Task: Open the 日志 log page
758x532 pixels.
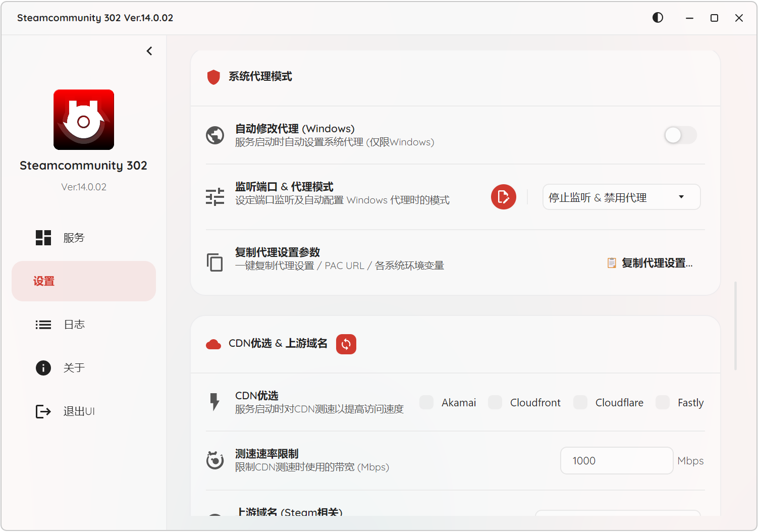Action: coord(84,325)
